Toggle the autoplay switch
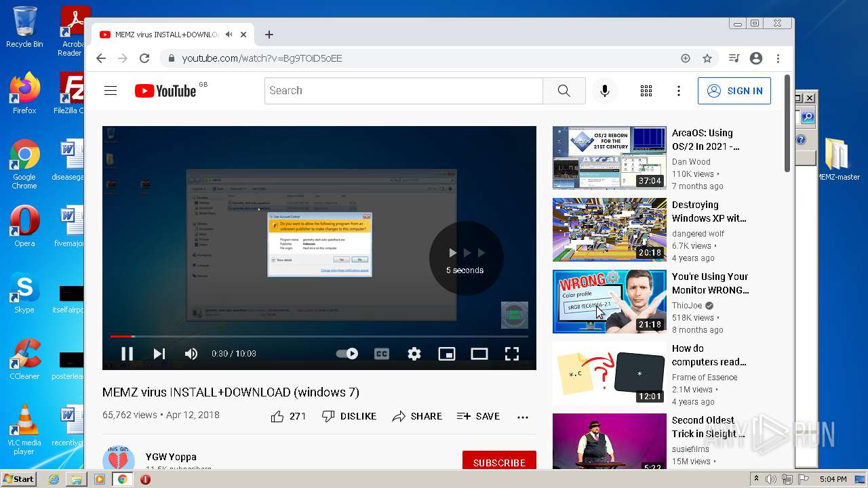The image size is (868, 488). coord(347,353)
